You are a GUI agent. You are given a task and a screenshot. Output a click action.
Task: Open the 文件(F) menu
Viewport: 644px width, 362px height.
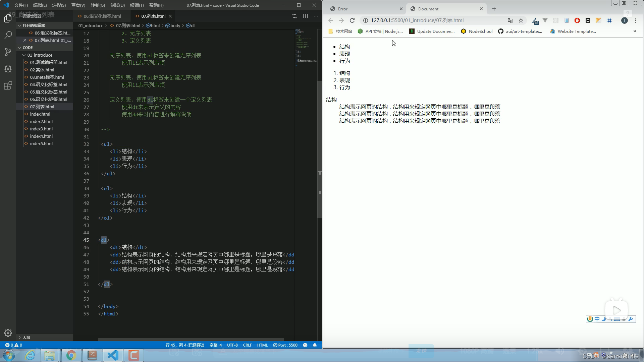(21, 5)
